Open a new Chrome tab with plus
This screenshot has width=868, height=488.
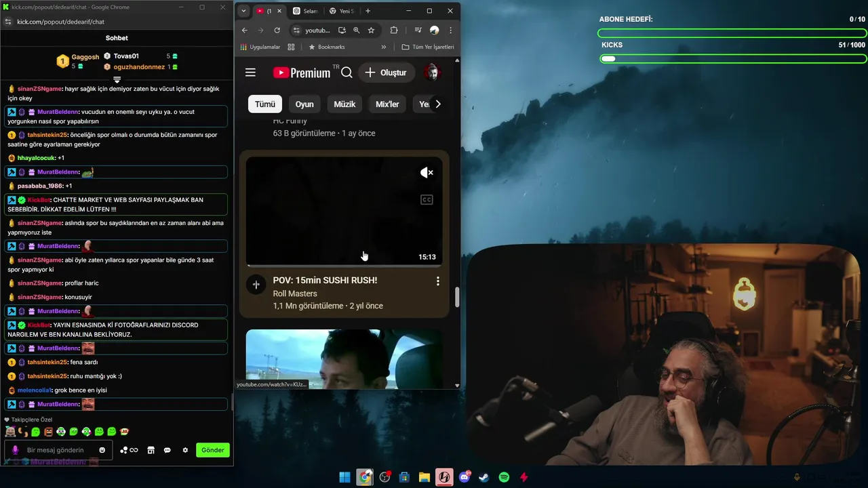pyautogui.click(x=368, y=11)
